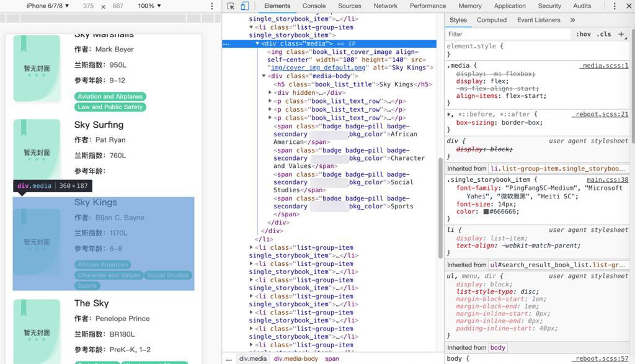Jump to inherited li.list-group-item element
Viewport: 635px width, 364px height.
tap(557, 169)
